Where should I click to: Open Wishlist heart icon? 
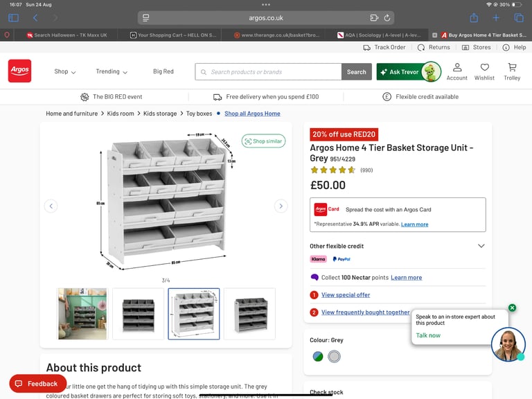[484, 71]
